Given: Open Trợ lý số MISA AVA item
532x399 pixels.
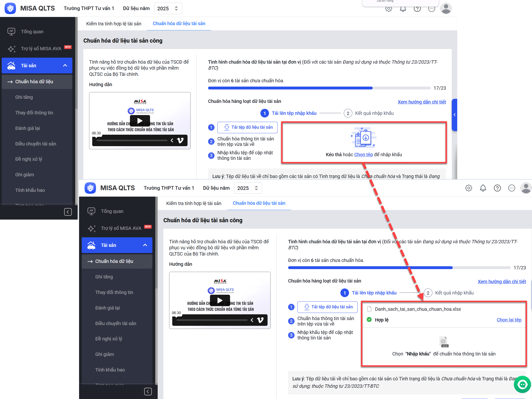Looking at the screenshot, I should click(121, 228).
